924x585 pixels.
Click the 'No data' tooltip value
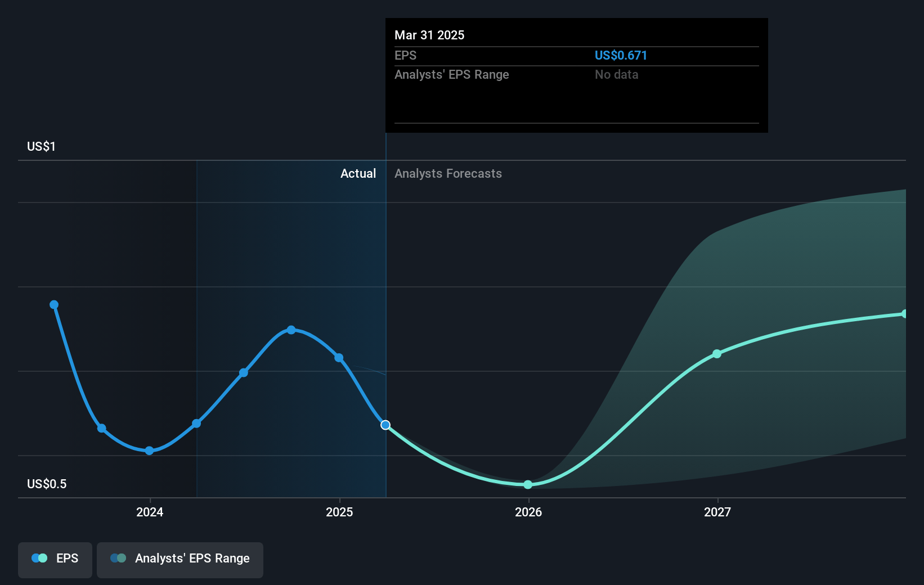point(616,74)
